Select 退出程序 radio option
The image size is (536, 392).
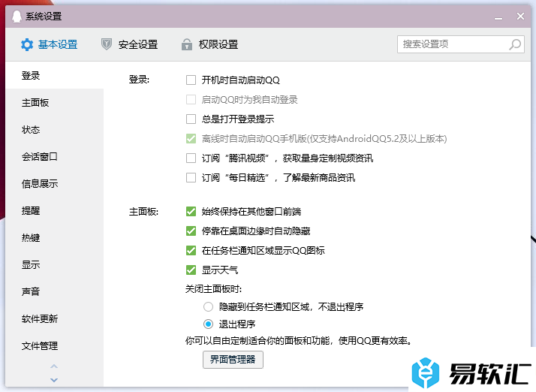(208, 324)
